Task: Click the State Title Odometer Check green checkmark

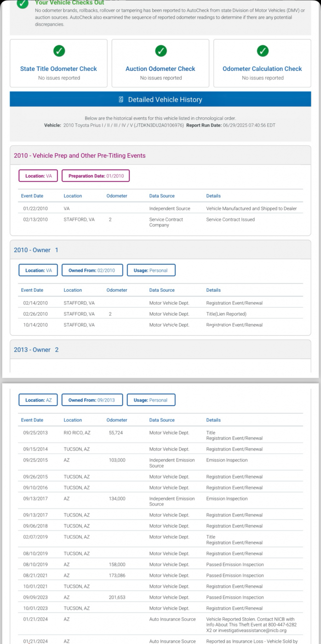Action: tap(58, 51)
